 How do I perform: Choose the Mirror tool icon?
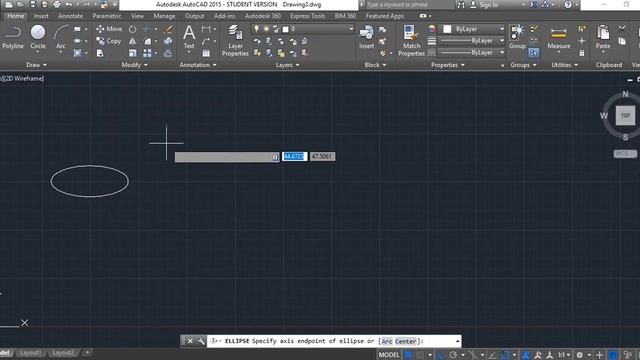tap(133, 41)
